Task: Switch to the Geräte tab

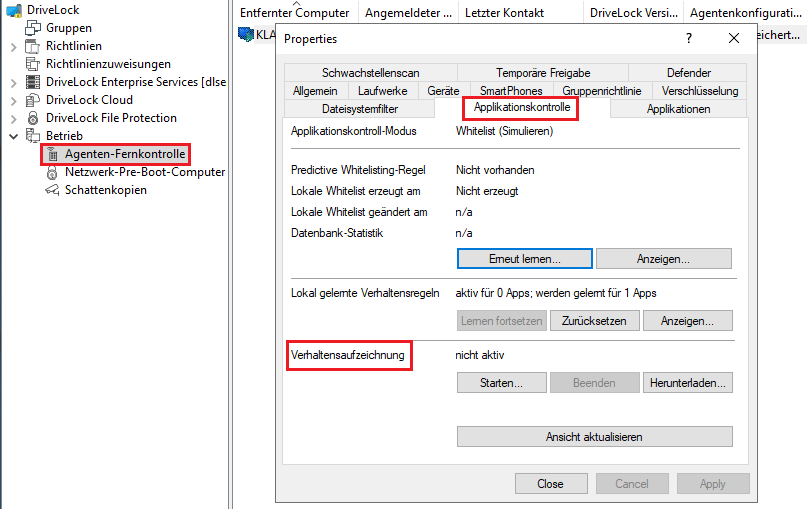Action: [443, 91]
